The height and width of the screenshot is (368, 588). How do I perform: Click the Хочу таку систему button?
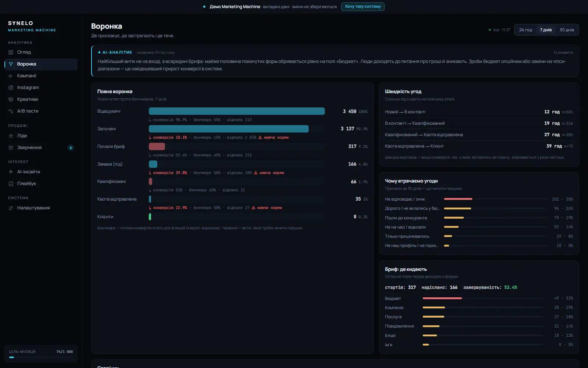coord(363,7)
